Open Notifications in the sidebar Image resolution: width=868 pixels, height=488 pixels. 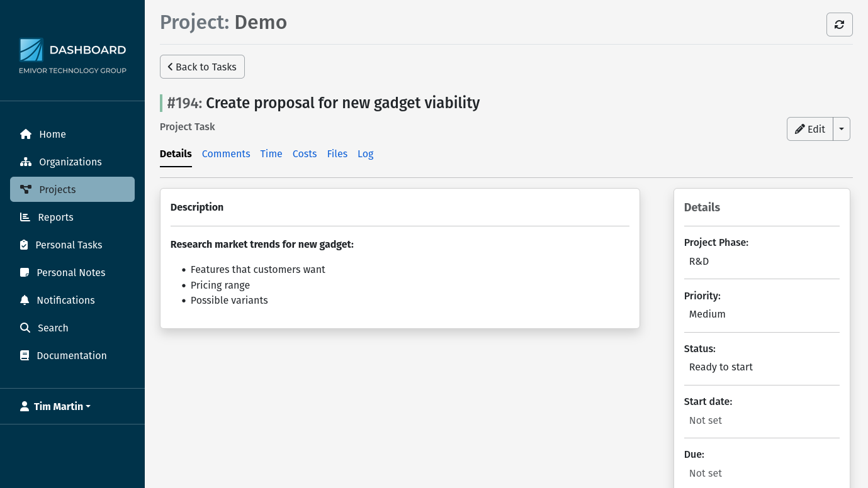point(72,300)
